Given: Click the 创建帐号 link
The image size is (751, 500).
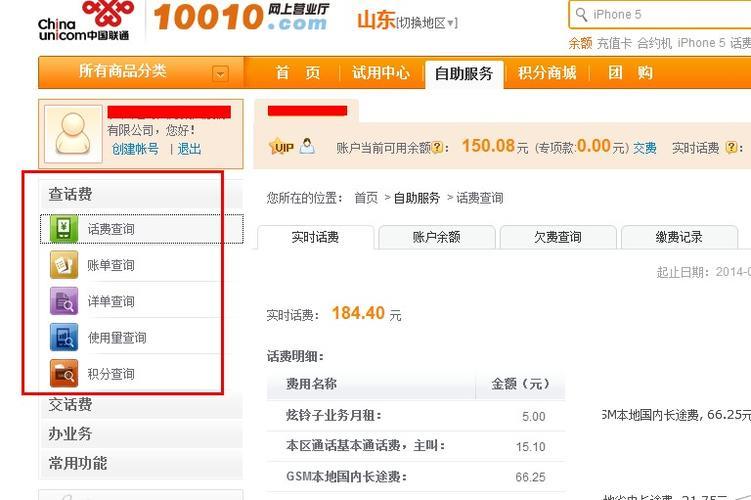Looking at the screenshot, I should pos(135,149).
